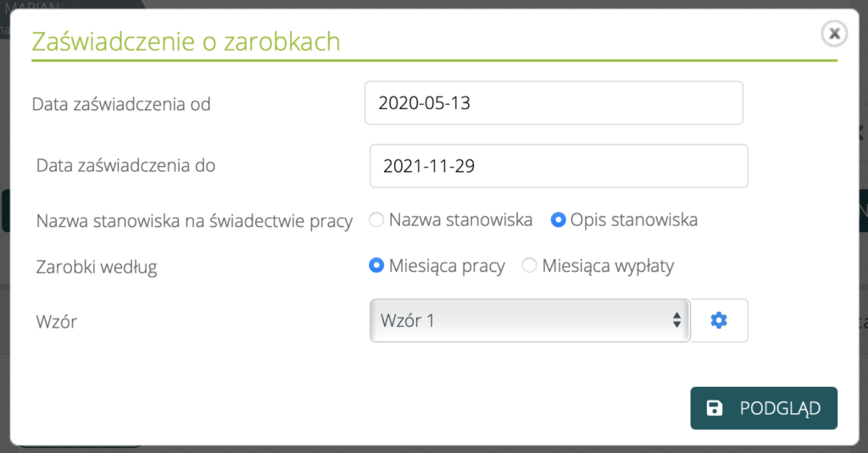The height and width of the screenshot is (453, 868).
Task: Click 'Nazwa stanowiska na świadectwo pracy' label
Action: tap(194, 221)
